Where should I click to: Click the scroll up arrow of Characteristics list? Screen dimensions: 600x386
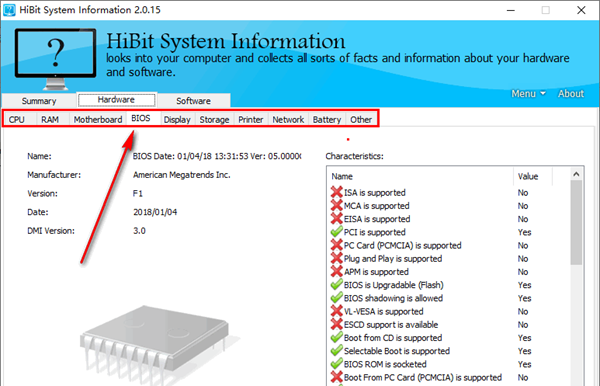tap(576, 174)
